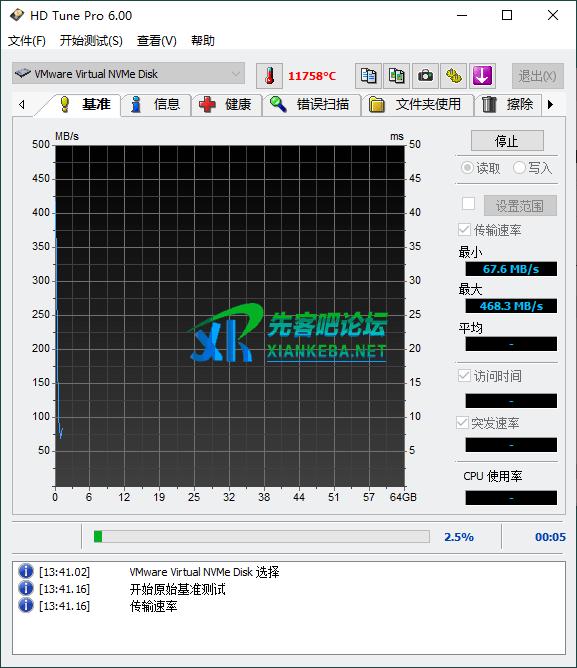Click the 停止 stop button

[507, 141]
